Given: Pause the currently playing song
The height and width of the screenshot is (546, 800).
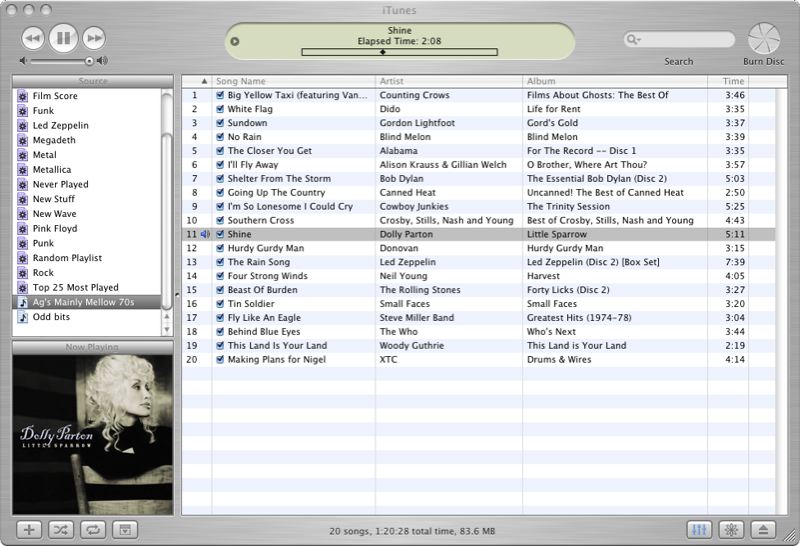Looking at the screenshot, I should (63, 38).
